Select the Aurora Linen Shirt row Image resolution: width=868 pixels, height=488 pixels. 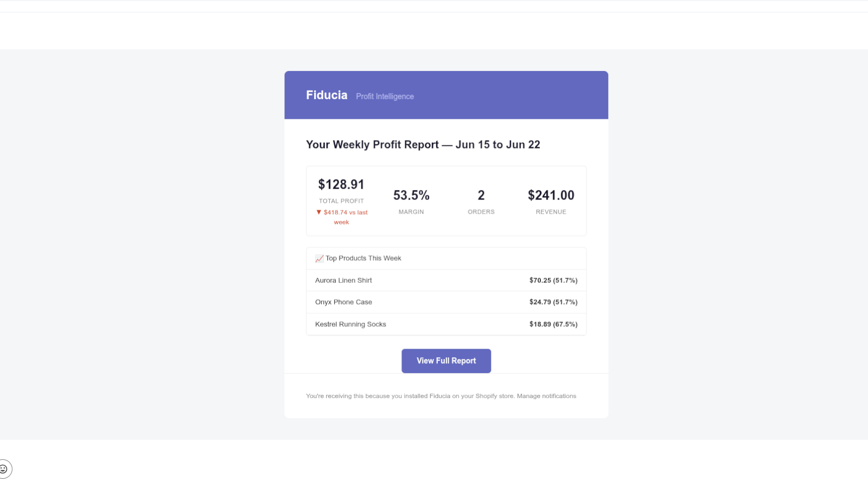click(446, 280)
